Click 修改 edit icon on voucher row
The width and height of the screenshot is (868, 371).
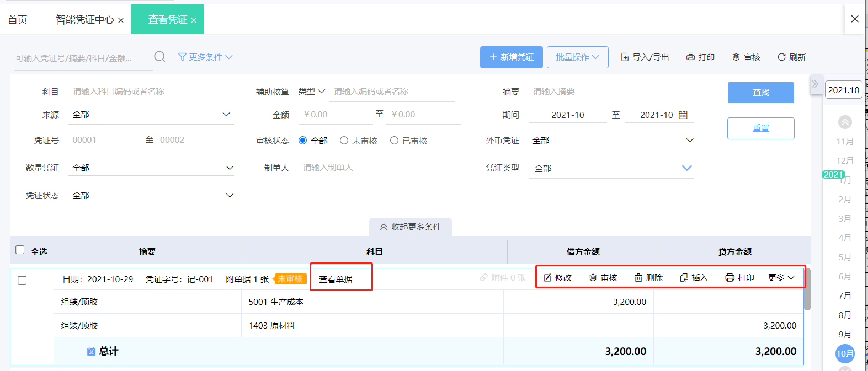click(x=547, y=278)
